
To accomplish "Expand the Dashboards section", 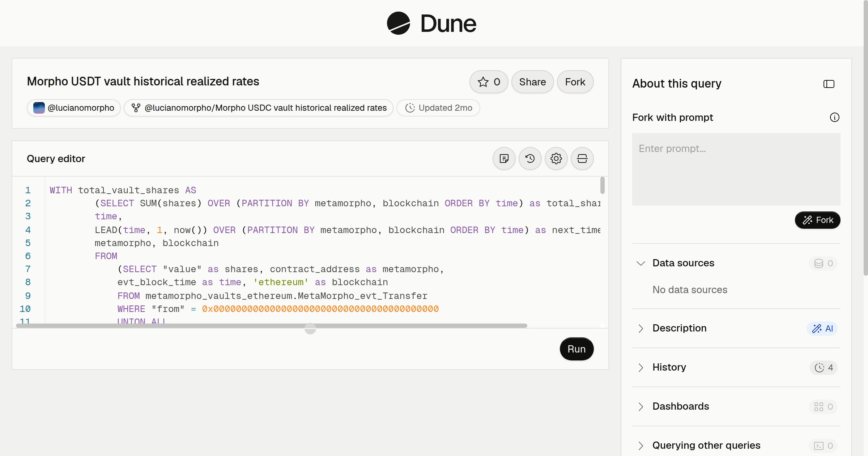I will tap(641, 406).
